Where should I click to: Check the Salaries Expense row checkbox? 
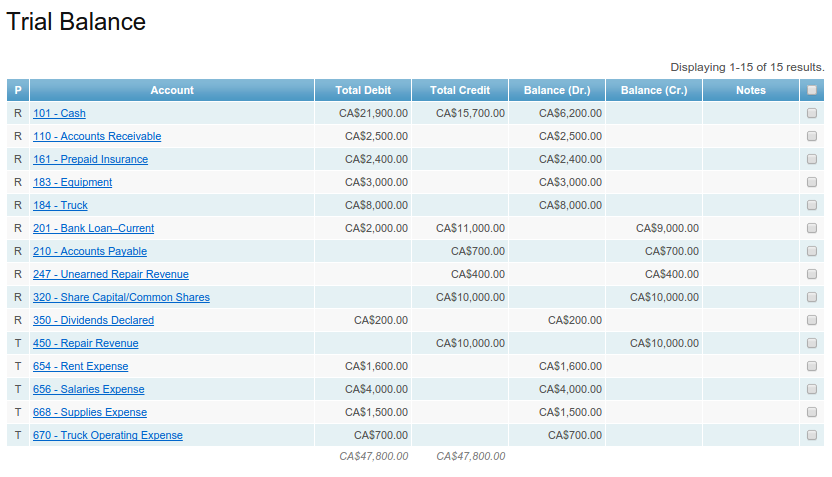coord(811,389)
